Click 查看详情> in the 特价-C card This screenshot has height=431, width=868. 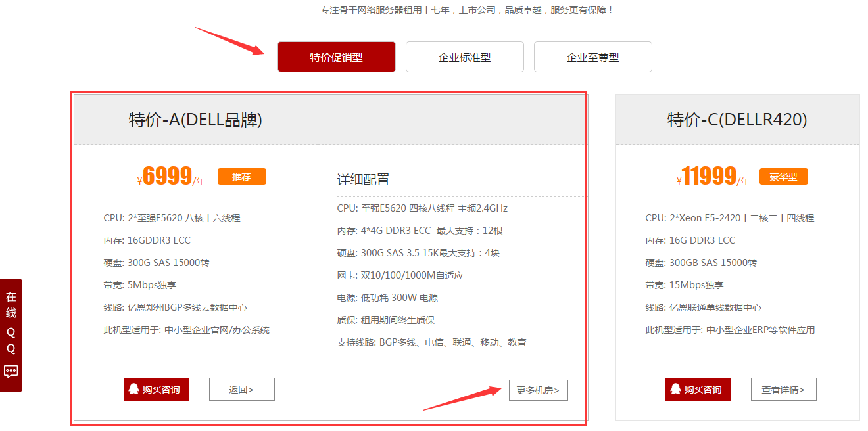(783, 389)
